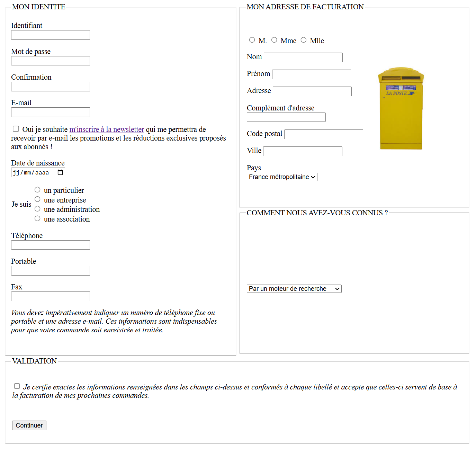Image resolution: width=476 pixels, height=449 pixels.
Task: Click the Complément d'adresse input field
Action: click(286, 117)
